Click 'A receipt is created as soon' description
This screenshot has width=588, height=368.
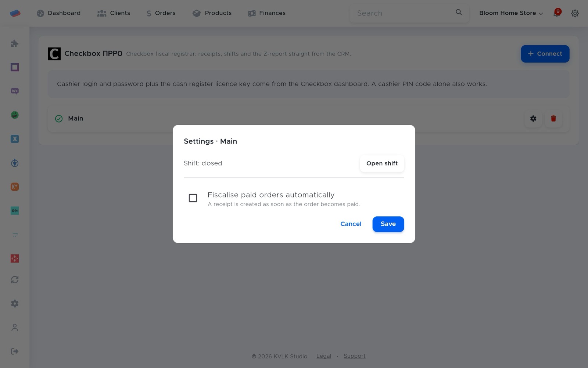[284, 204]
